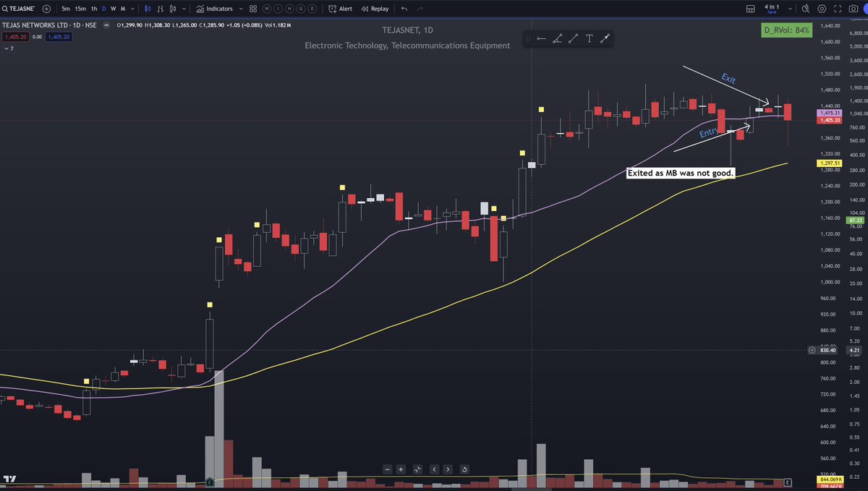Click the circled W quick button

pos(268,9)
